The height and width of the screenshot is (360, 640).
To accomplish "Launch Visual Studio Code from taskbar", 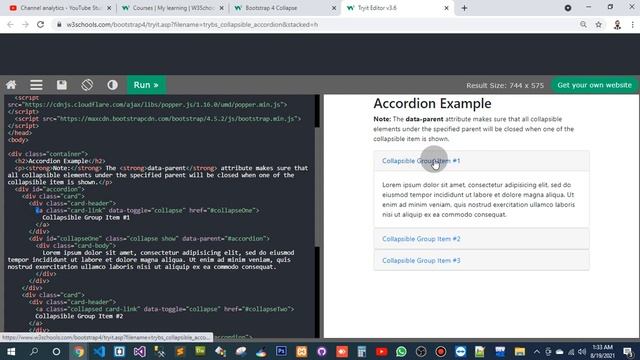I will [99, 351].
